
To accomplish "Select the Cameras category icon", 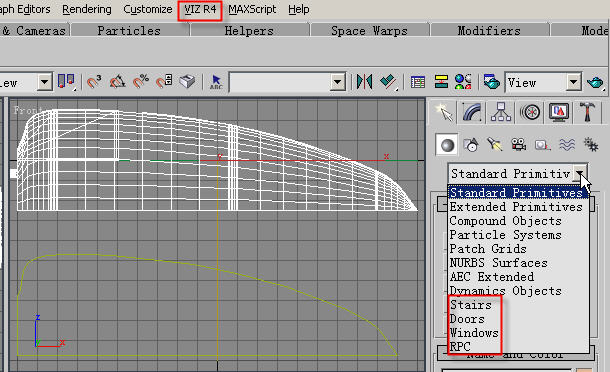I will (x=519, y=145).
